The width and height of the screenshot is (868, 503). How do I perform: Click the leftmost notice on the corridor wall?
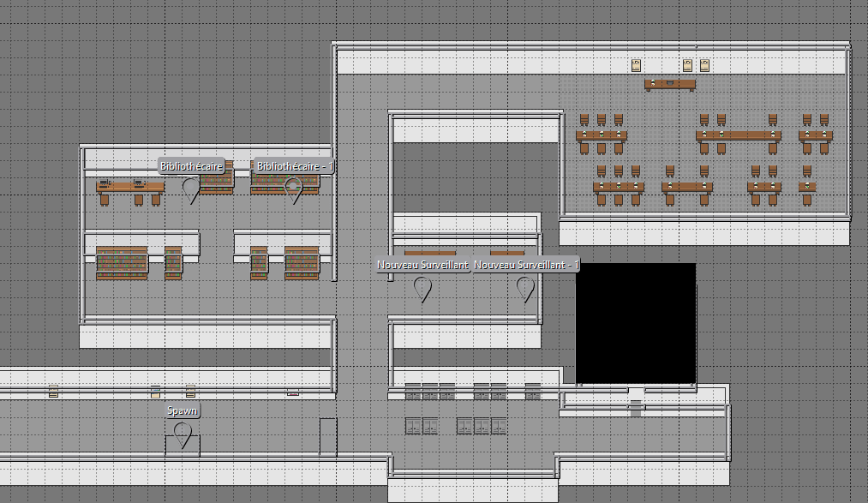54,392
